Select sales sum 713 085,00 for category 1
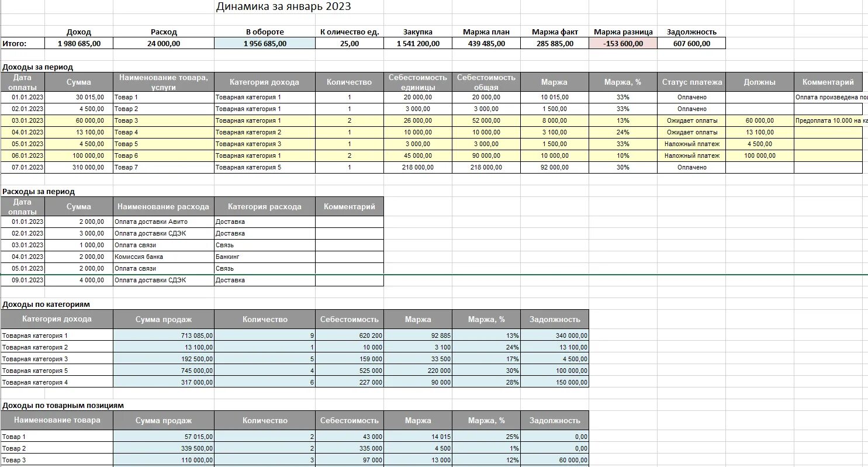 click(164, 335)
